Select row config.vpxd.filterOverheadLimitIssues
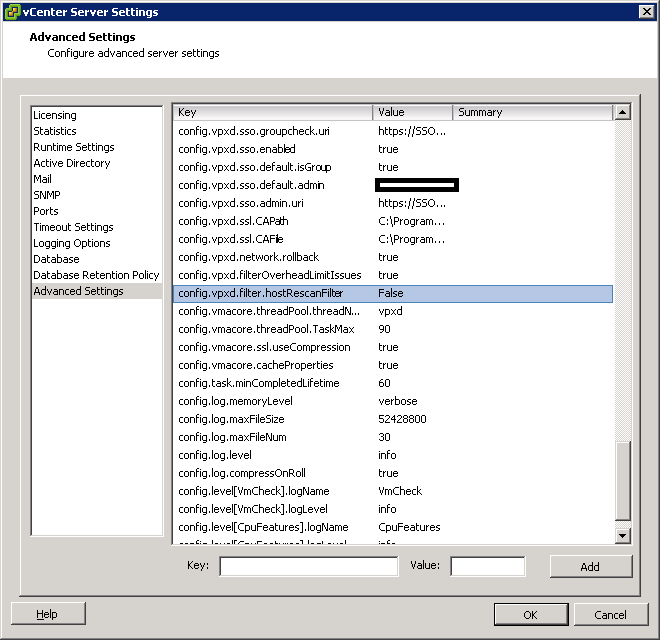This screenshot has width=660, height=640. tap(393, 275)
